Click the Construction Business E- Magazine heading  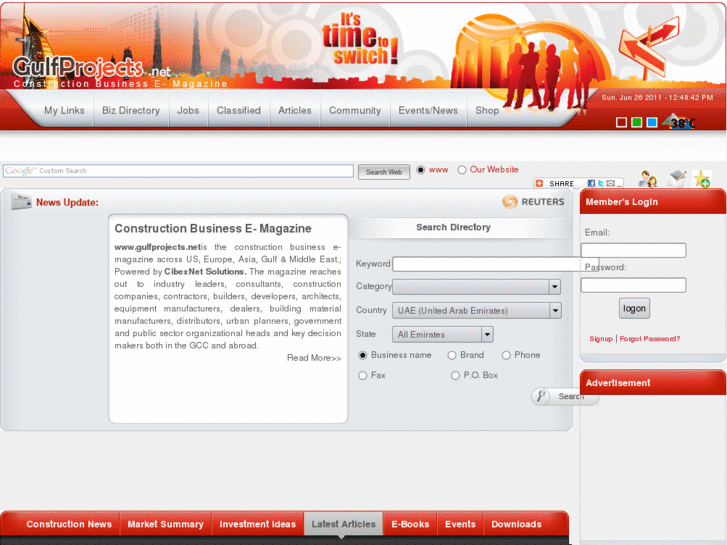(213, 228)
